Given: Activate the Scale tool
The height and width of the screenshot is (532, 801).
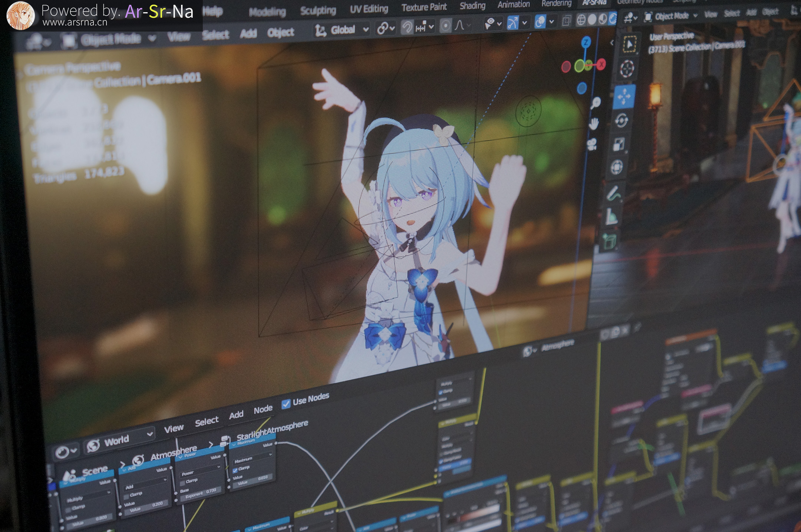Looking at the screenshot, I should (x=619, y=144).
